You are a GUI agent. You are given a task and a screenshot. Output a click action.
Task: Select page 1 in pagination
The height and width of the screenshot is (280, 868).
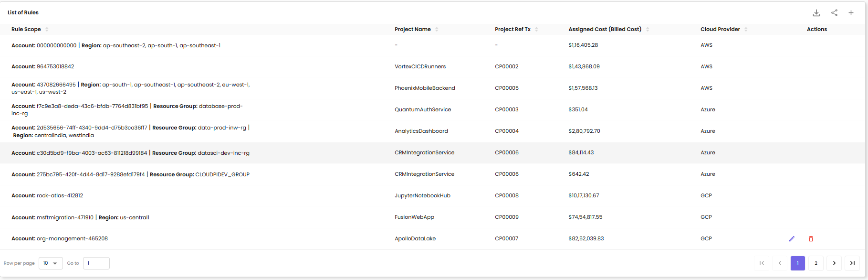(x=798, y=263)
